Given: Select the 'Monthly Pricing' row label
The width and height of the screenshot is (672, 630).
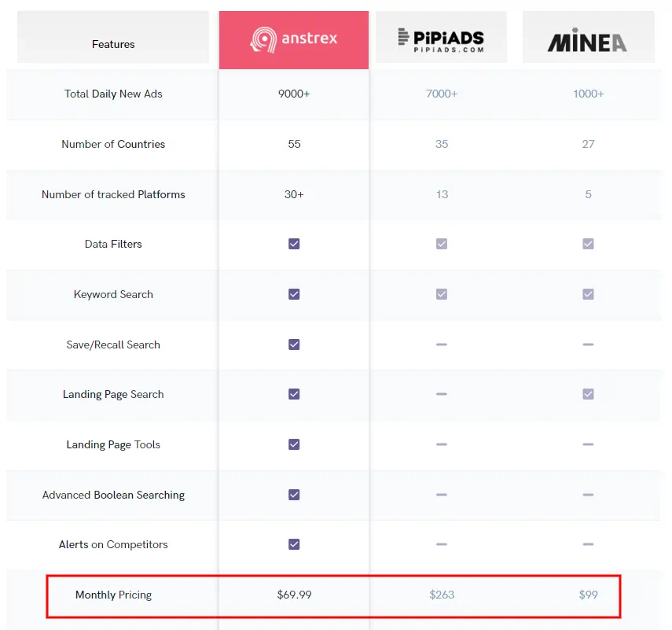Looking at the screenshot, I should [x=113, y=595].
